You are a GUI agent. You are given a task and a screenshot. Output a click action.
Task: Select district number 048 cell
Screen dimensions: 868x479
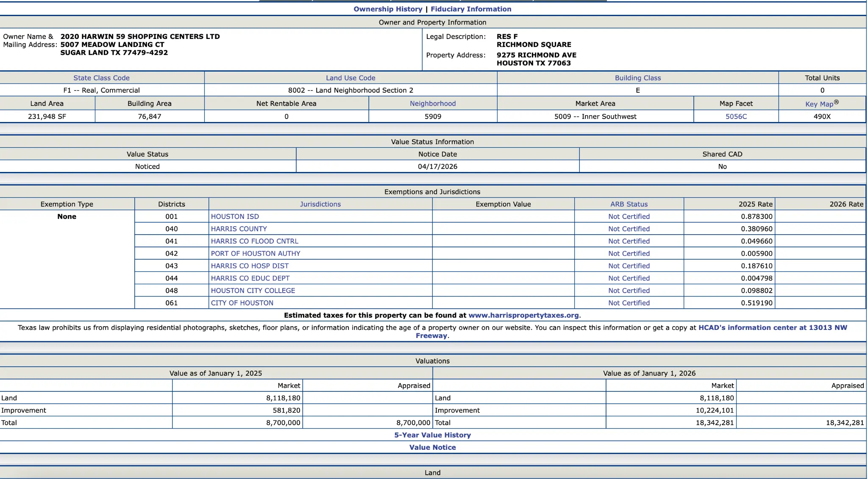[x=172, y=291]
